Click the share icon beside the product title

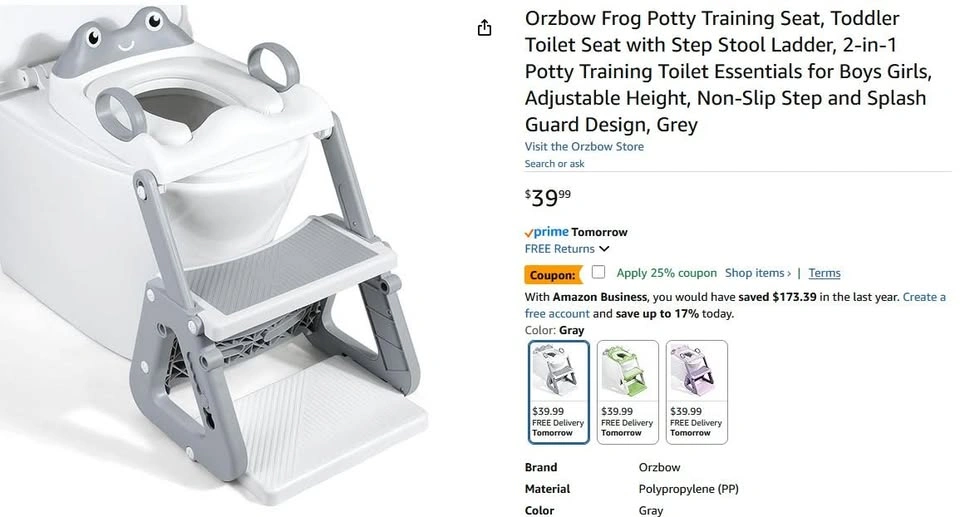(x=485, y=28)
